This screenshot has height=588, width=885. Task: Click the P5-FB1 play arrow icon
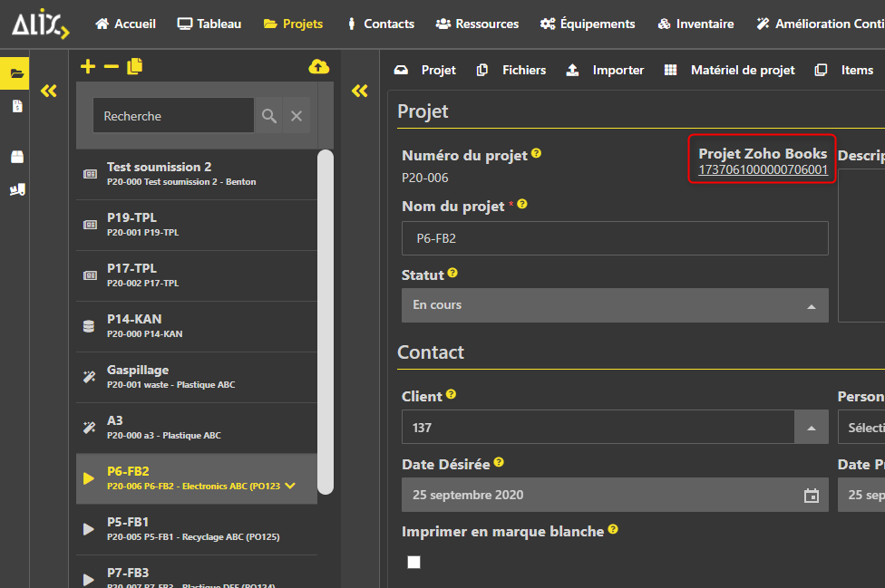click(x=89, y=529)
